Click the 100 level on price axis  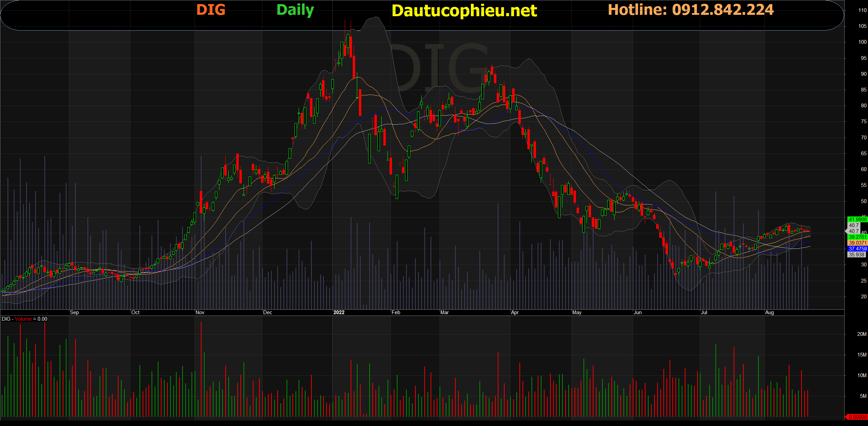862,42
